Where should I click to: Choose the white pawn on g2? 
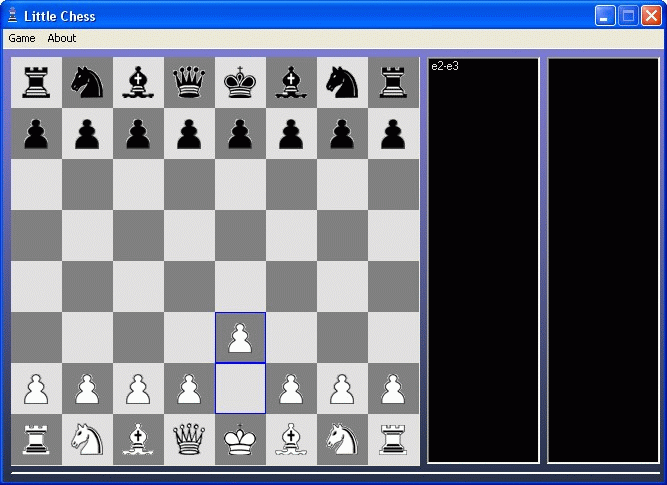[x=342, y=389]
